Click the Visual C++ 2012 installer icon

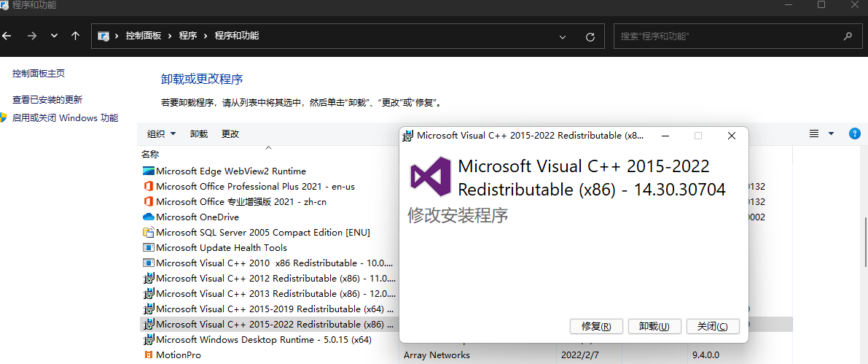coord(149,278)
